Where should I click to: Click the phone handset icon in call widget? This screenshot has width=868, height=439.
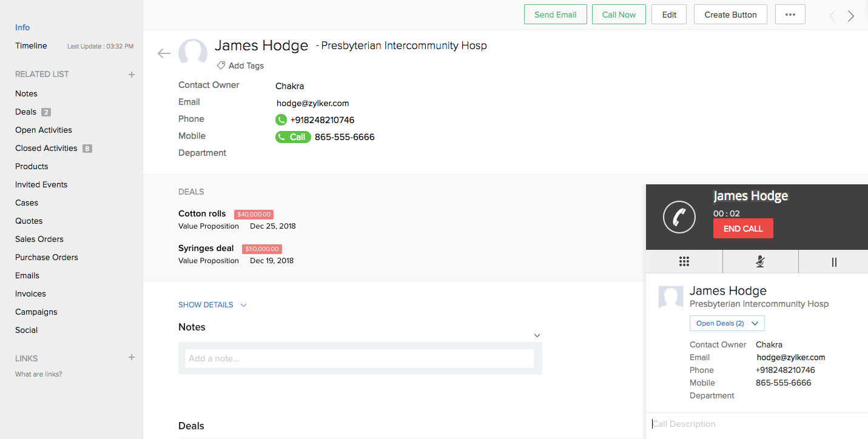coord(679,216)
